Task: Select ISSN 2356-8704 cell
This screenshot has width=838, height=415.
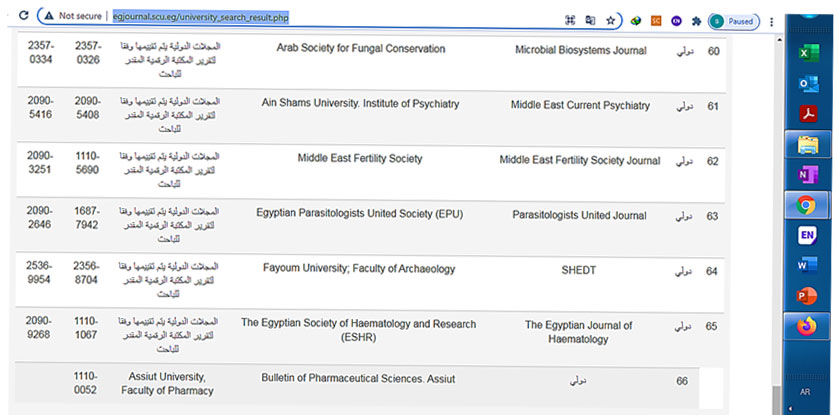Action: (86, 273)
